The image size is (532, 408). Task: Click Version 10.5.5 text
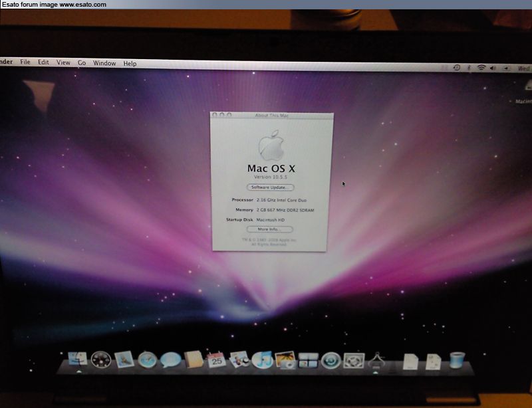[271, 177]
